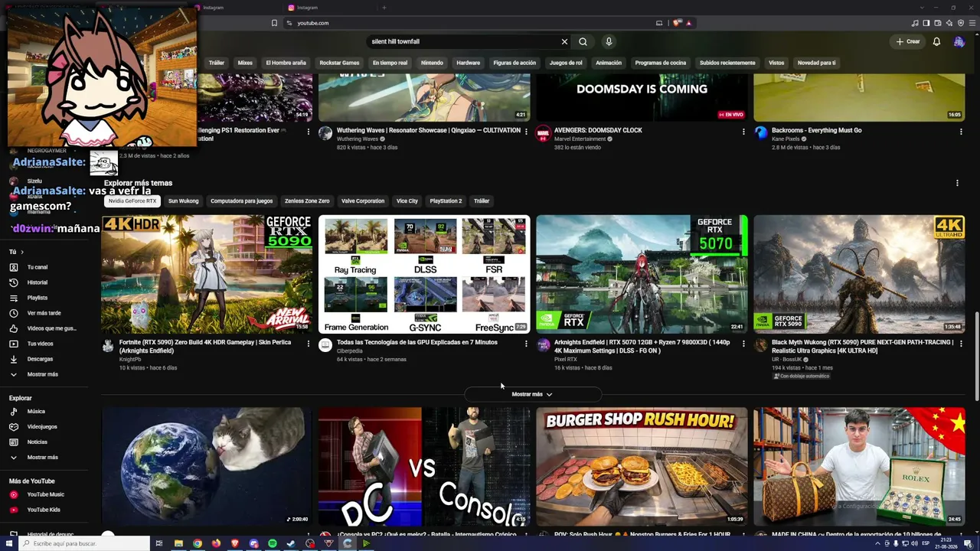The height and width of the screenshot is (551, 980).
Task: Bookmark the page from the address bar
Action: click(274, 23)
